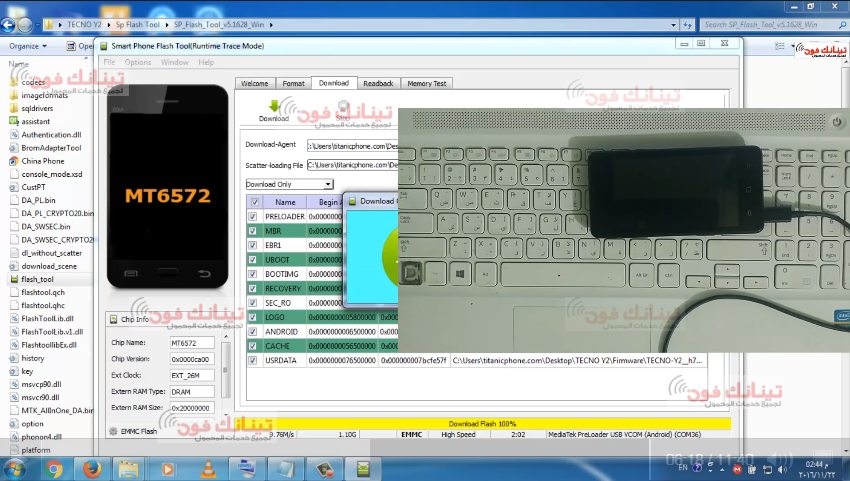Switch to the Readback tab

click(x=378, y=84)
